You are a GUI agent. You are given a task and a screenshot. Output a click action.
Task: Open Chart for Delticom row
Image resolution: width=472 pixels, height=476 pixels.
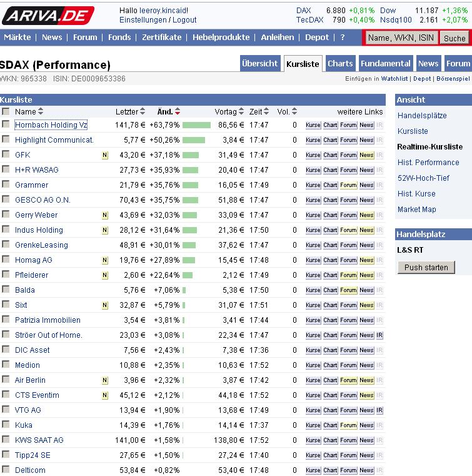pos(330,470)
